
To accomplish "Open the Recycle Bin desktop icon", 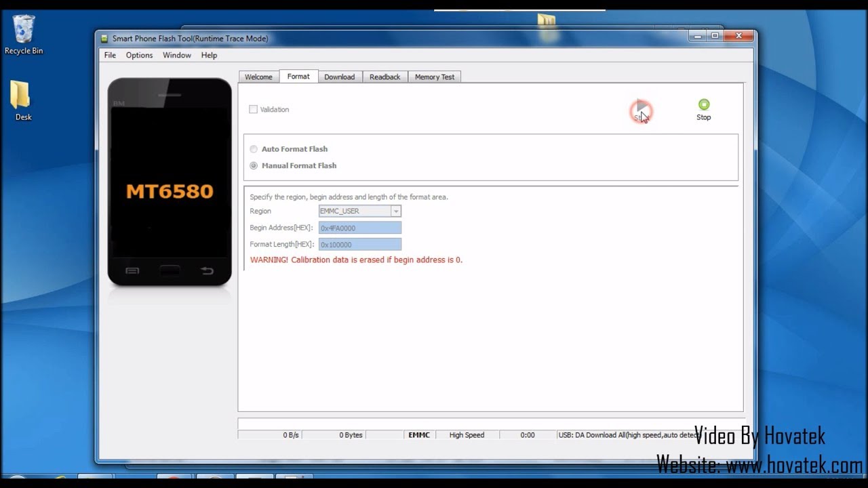I will (24, 35).
